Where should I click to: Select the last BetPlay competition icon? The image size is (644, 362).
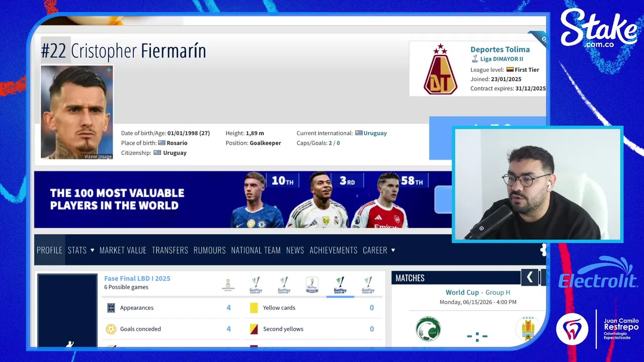tap(368, 285)
